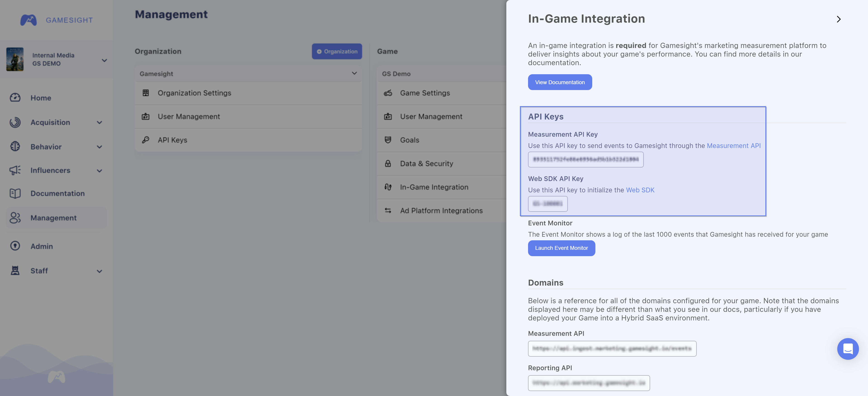The height and width of the screenshot is (396, 868).
Task: Click the Organization User Management badge icon
Action: 146,116
